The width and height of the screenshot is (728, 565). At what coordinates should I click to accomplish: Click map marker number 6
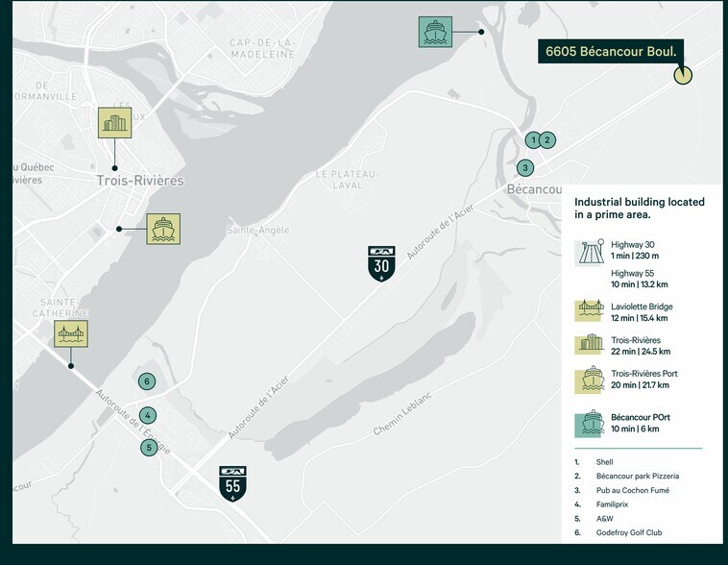(147, 381)
